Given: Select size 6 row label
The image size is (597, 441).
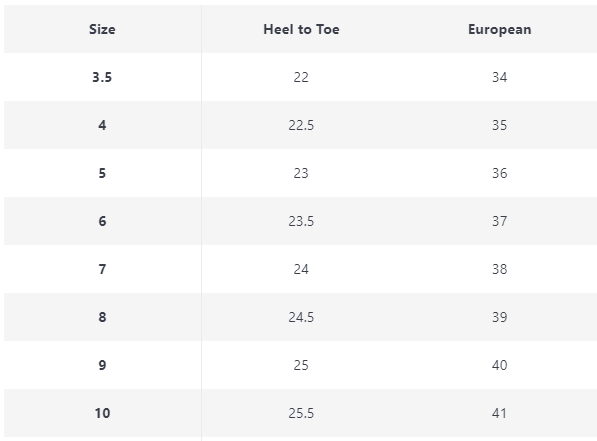Looking at the screenshot, I should (x=102, y=221).
